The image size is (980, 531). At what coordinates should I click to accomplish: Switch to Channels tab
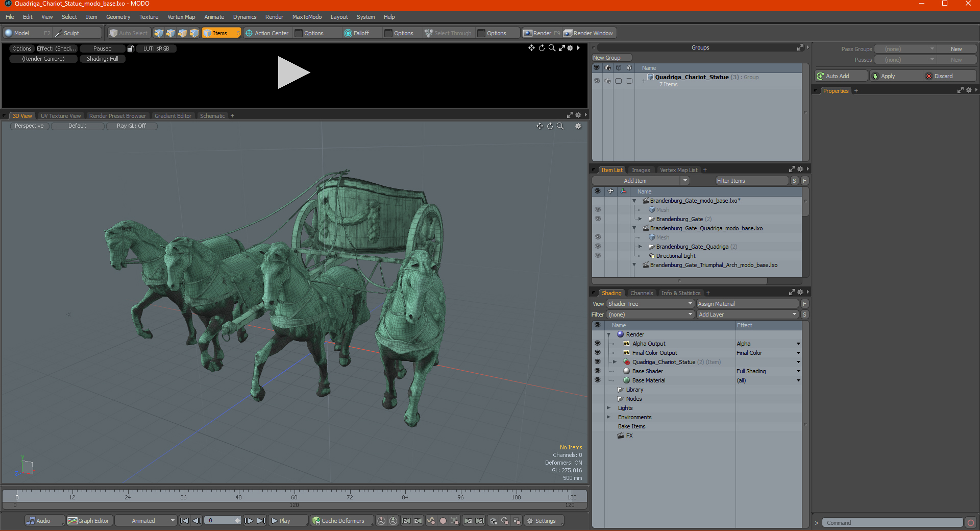coord(641,293)
